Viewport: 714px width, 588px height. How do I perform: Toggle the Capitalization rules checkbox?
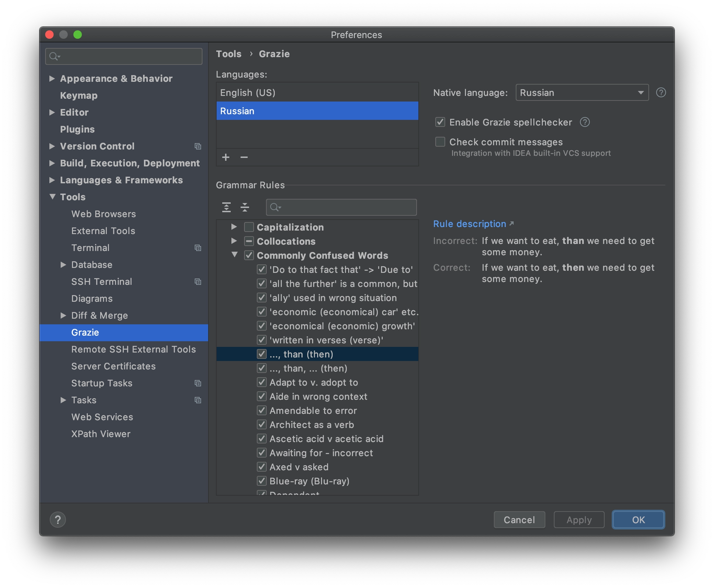tap(249, 227)
